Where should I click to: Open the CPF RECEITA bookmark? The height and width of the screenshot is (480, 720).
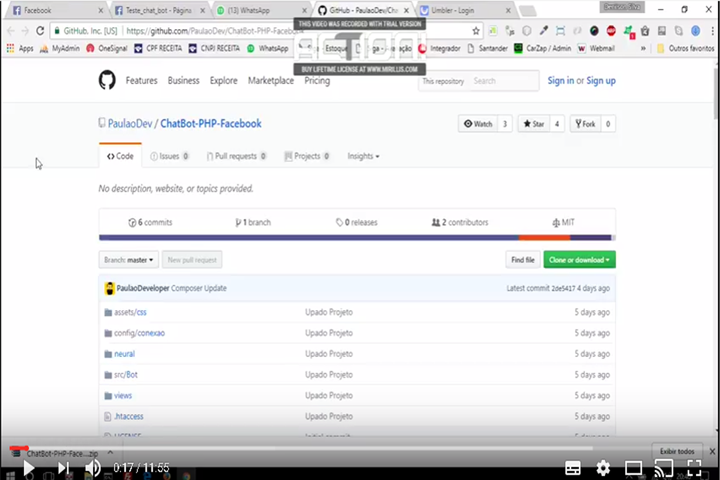point(158,48)
